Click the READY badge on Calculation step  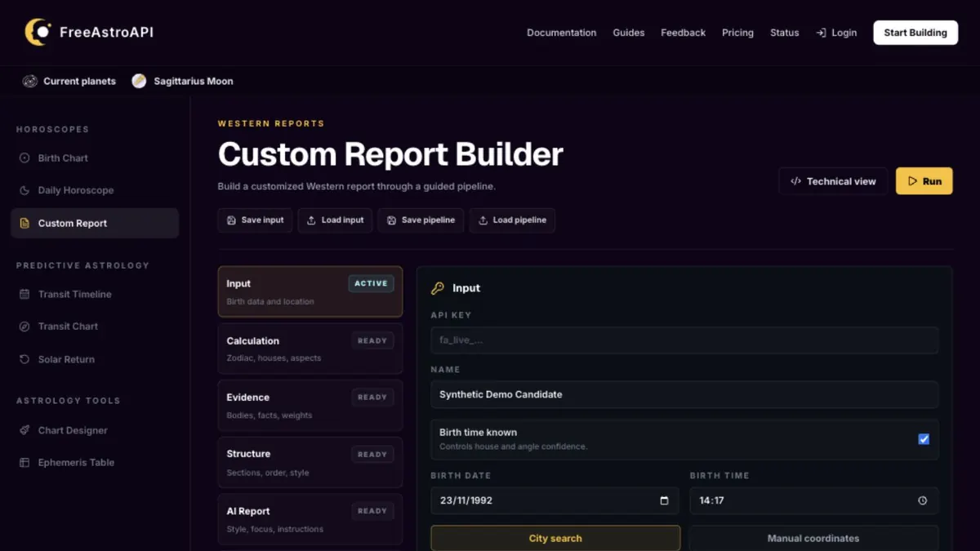[x=372, y=340]
